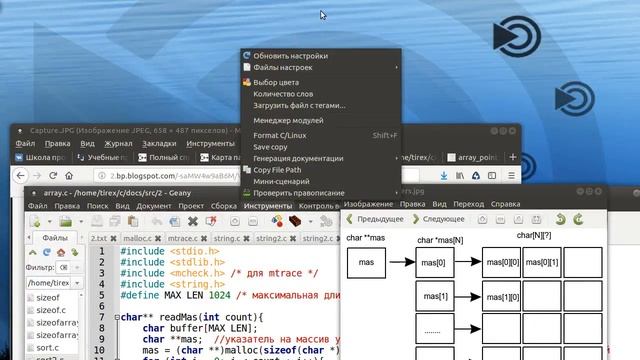This screenshot has height=360, width=640.
Task: Open Изображение menu in image viewer
Action: pos(369,204)
